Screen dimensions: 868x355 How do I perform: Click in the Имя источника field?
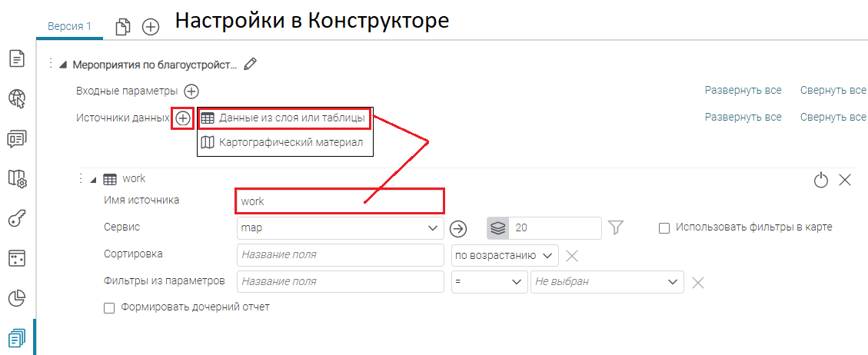coord(340,201)
